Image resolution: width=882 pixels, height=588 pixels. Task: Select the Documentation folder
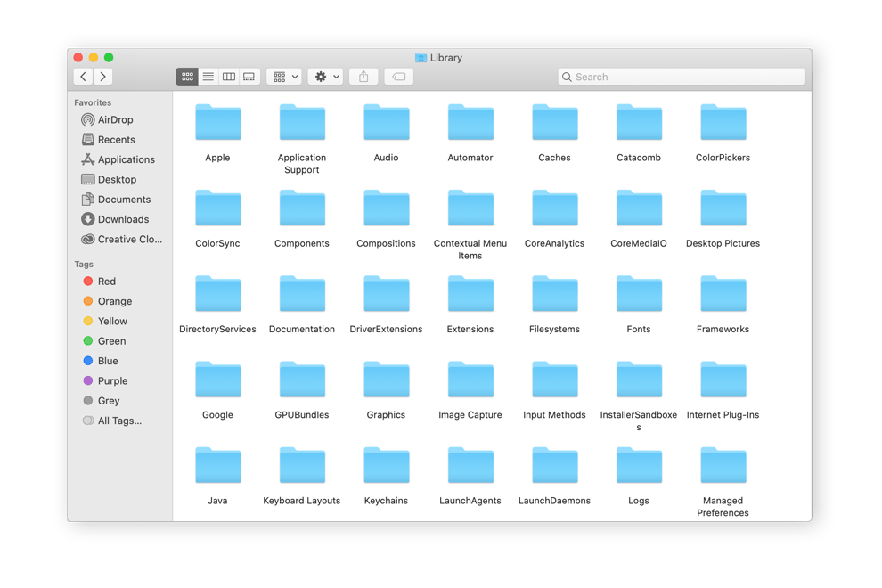(302, 305)
